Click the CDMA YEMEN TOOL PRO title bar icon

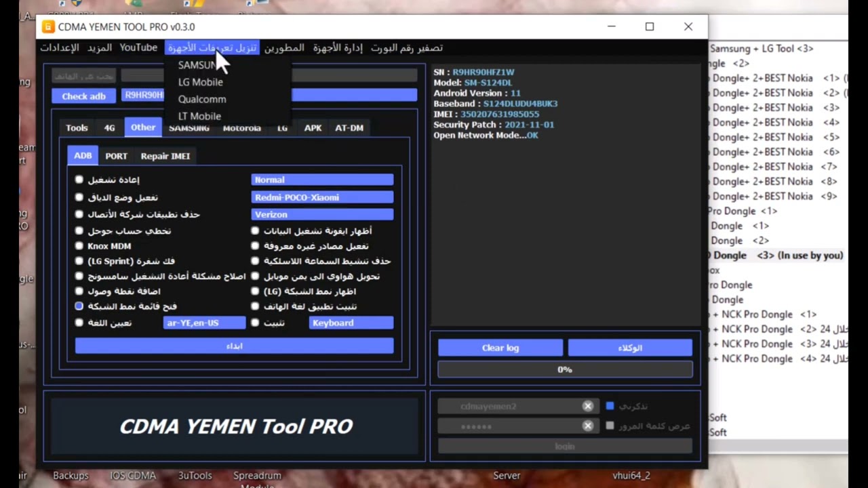[48, 27]
